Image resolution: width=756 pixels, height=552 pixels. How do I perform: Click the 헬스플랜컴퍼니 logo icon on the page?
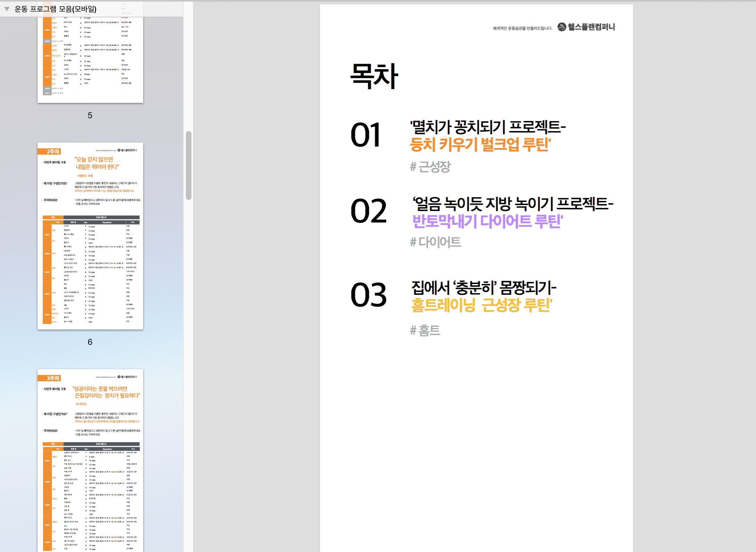(x=561, y=27)
